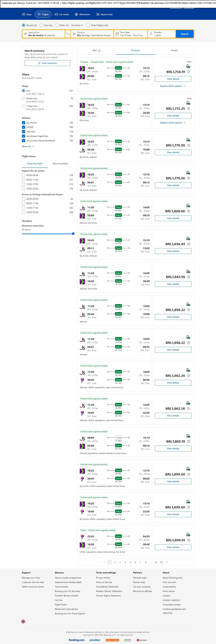This screenshot has height=644, width=216.
Task: Click the maximum travel time slider handle
Action: (73, 234)
